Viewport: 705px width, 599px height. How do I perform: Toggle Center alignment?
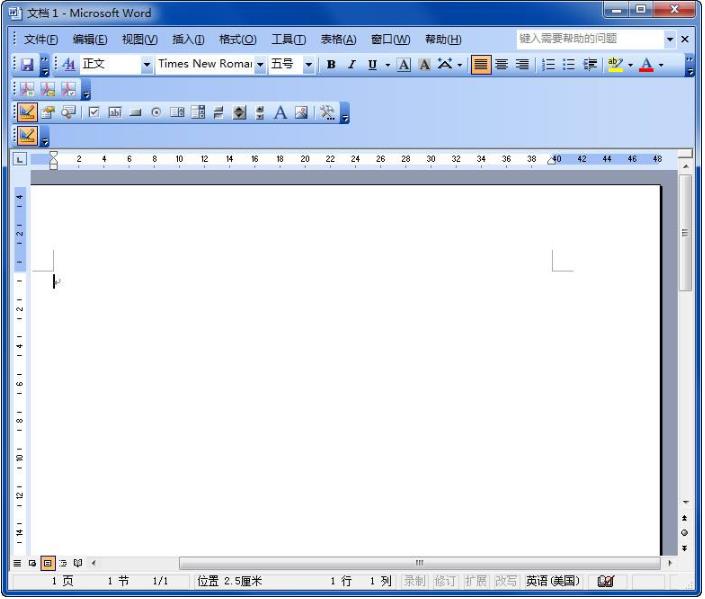[x=502, y=65]
